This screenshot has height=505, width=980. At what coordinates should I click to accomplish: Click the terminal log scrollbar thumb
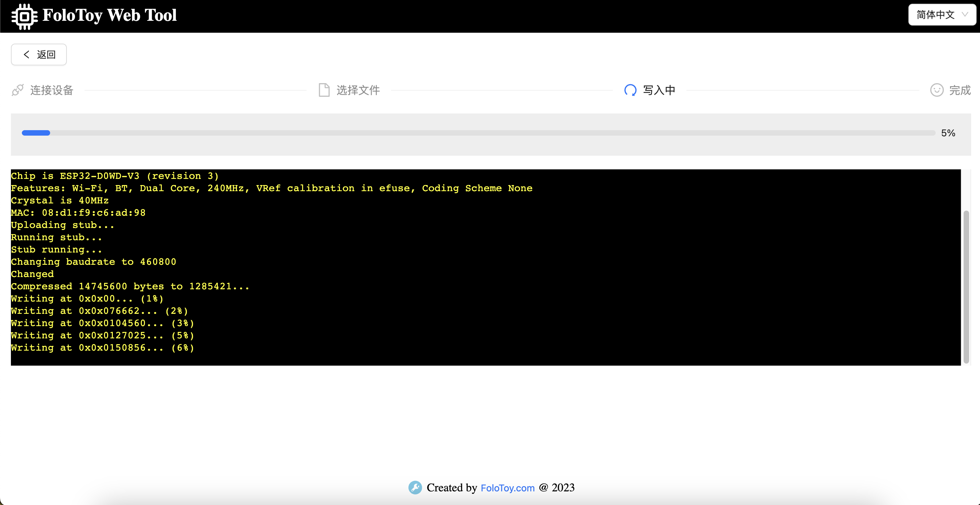click(966, 287)
